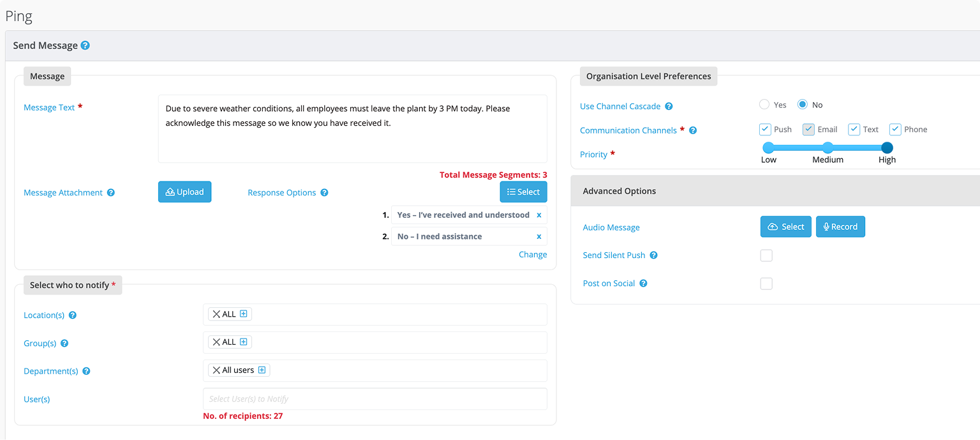Image resolution: width=980 pixels, height=440 pixels.
Task: Set Priority slider to Low
Action: (x=769, y=148)
